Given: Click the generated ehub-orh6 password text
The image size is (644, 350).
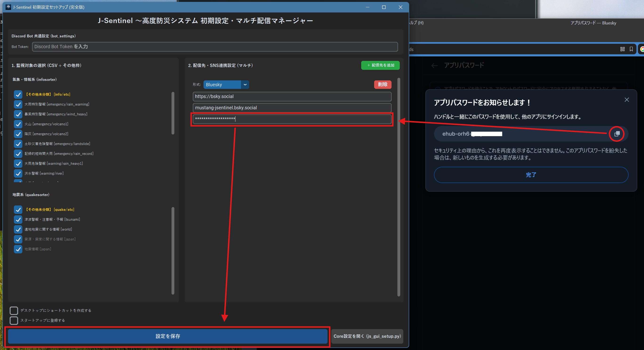Looking at the screenshot, I should [x=472, y=134].
